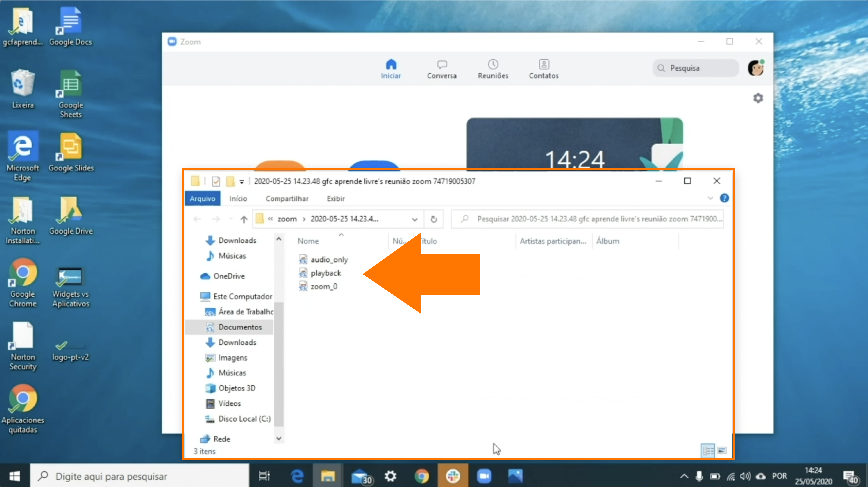Open Google Chrome from taskbar
The image size is (868, 487).
pos(422,476)
